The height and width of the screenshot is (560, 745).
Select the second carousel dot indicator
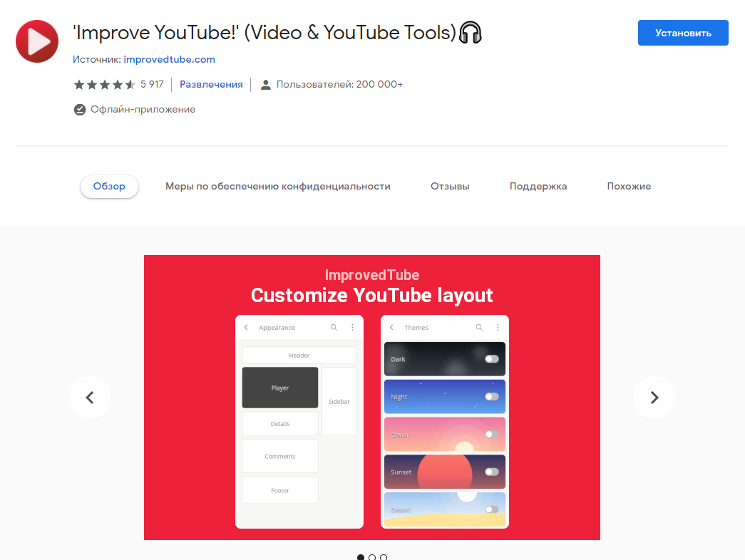click(x=372, y=557)
